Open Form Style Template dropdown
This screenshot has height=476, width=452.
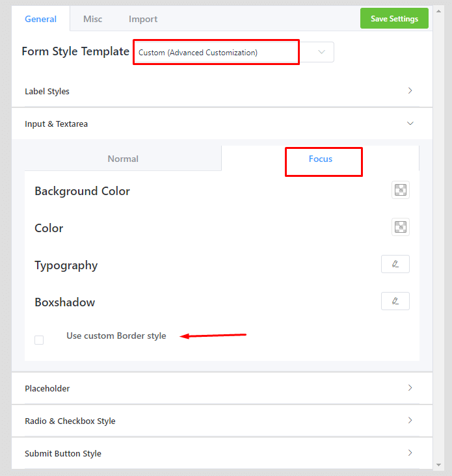233,53
